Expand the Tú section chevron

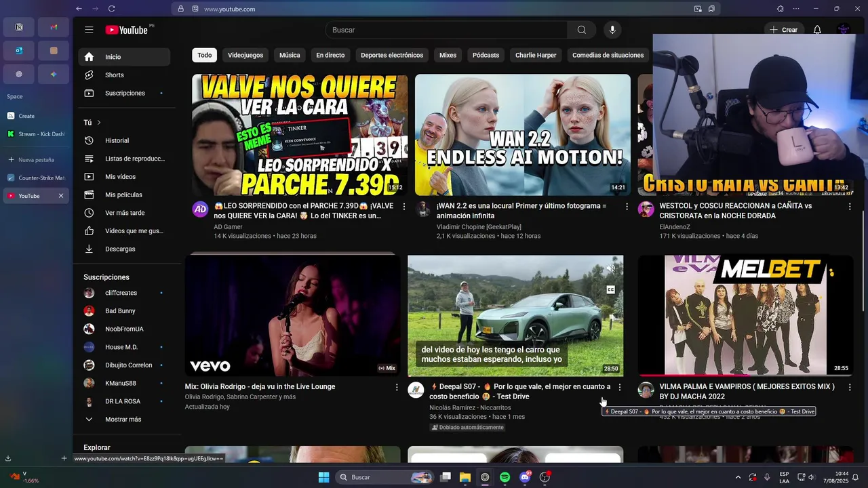tap(99, 123)
